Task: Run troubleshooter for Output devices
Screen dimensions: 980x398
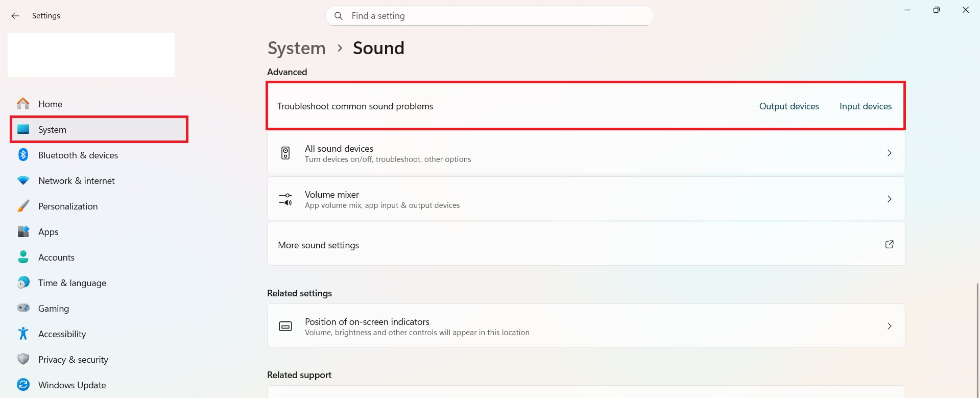Action: pos(788,106)
